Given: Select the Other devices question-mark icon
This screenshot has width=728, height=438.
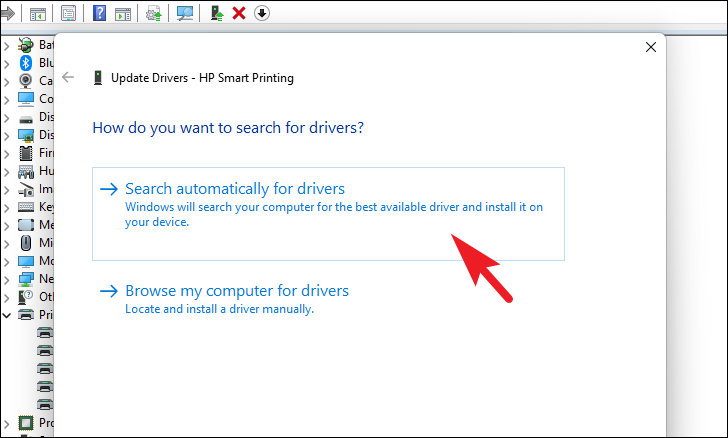Looking at the screenshot, I should (x=26, y=297).
